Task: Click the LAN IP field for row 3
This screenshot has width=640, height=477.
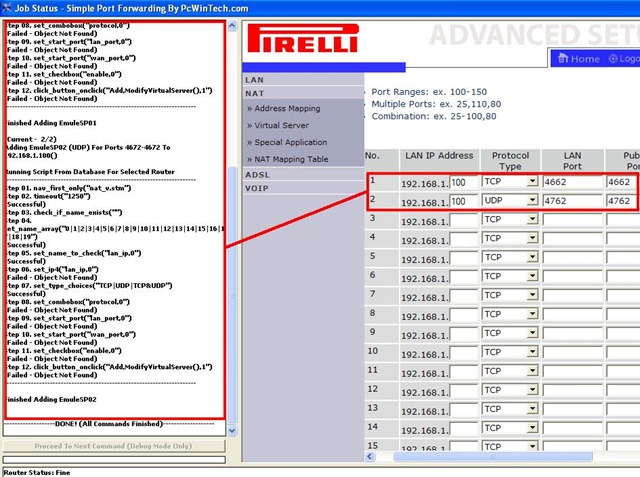Action: (464, 220)
